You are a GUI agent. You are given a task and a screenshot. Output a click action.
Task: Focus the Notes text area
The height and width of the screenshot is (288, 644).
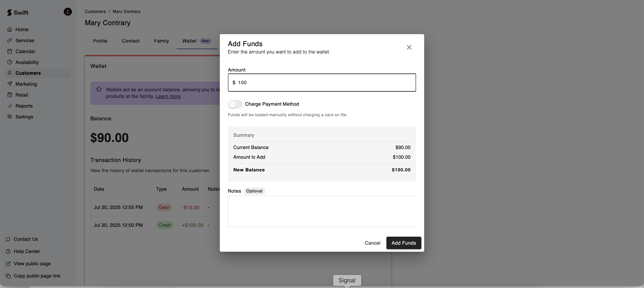[x=322, y=211]
